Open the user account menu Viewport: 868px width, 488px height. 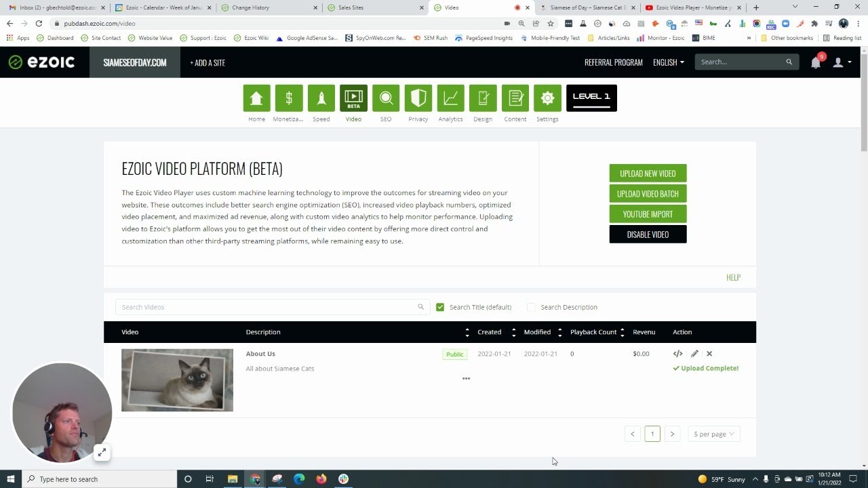[x=842, y=62]
